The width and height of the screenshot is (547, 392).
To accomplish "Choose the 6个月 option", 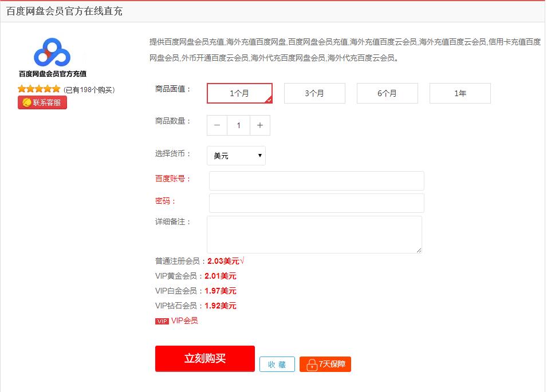I will point(387,93).
